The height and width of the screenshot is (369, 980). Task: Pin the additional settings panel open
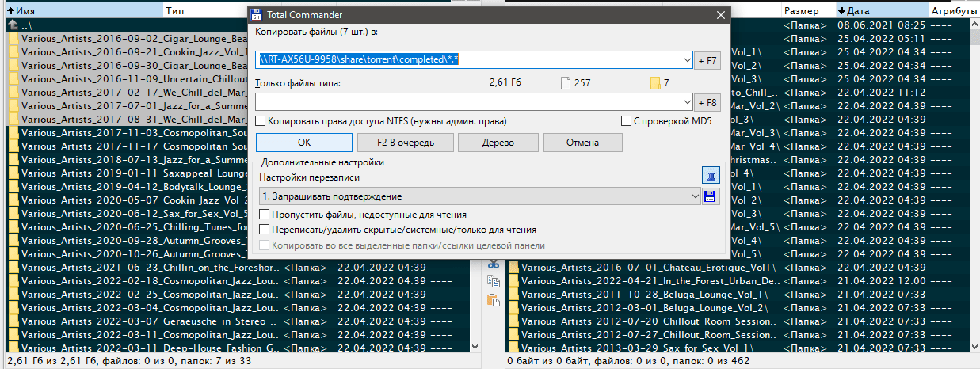[710, 176]
